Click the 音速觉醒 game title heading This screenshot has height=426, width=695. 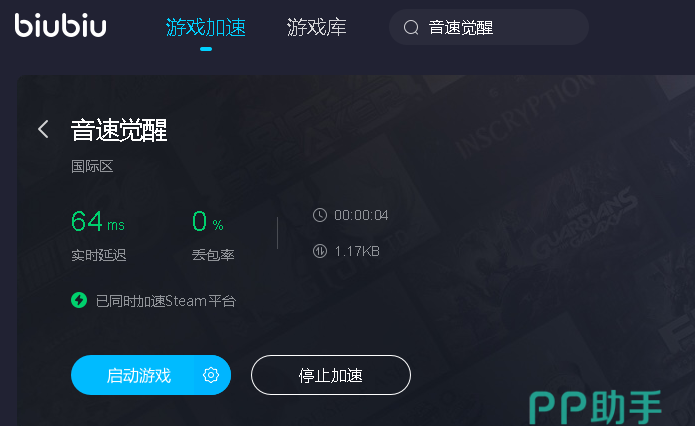click(119, 130)
